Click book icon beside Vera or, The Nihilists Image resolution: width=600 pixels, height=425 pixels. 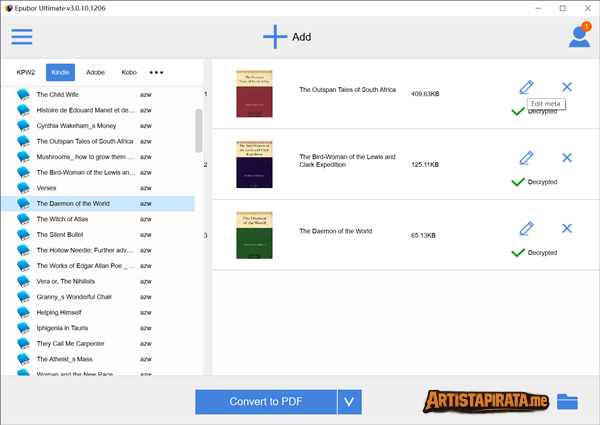[x=23, y=281]
